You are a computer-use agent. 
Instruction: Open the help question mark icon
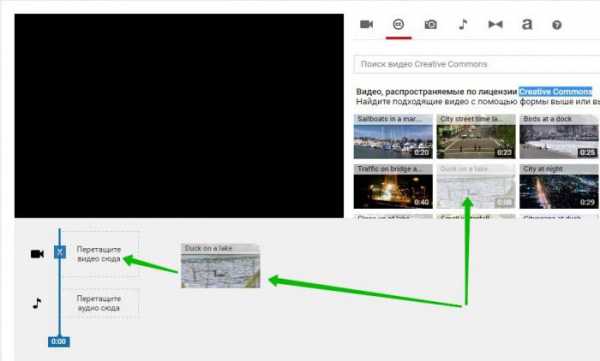tap(557, 25)
